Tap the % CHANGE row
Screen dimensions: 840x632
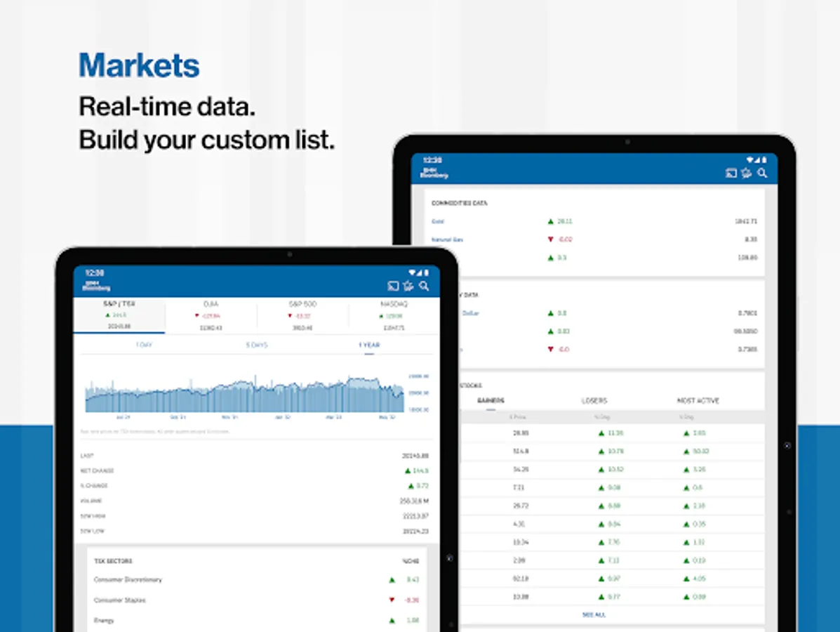[x=255, y=486]
